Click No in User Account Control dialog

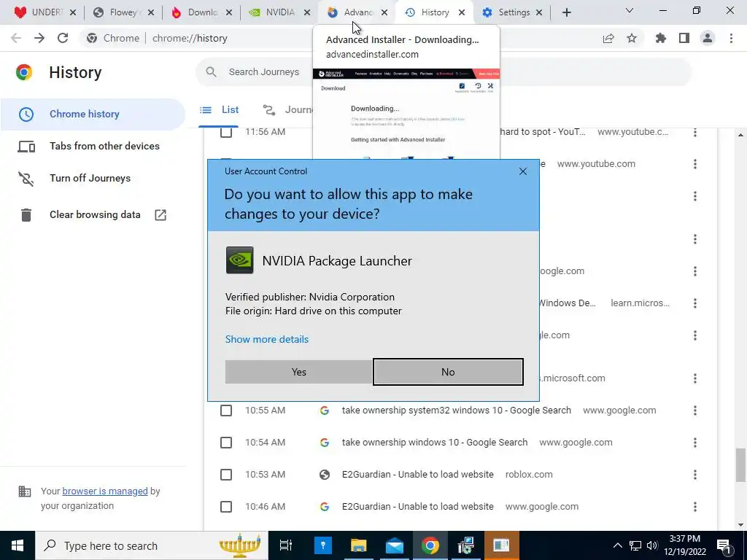pyautogui.click(x=448, y=372)
